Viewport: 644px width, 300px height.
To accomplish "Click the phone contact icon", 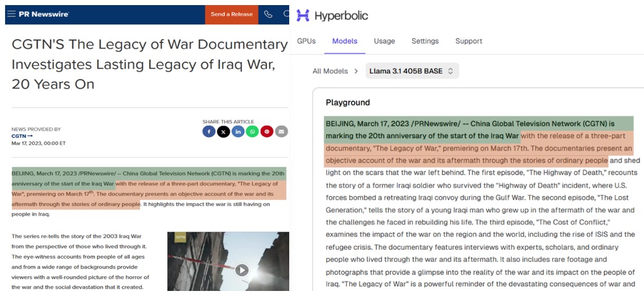I will click(x=268, y=14).
